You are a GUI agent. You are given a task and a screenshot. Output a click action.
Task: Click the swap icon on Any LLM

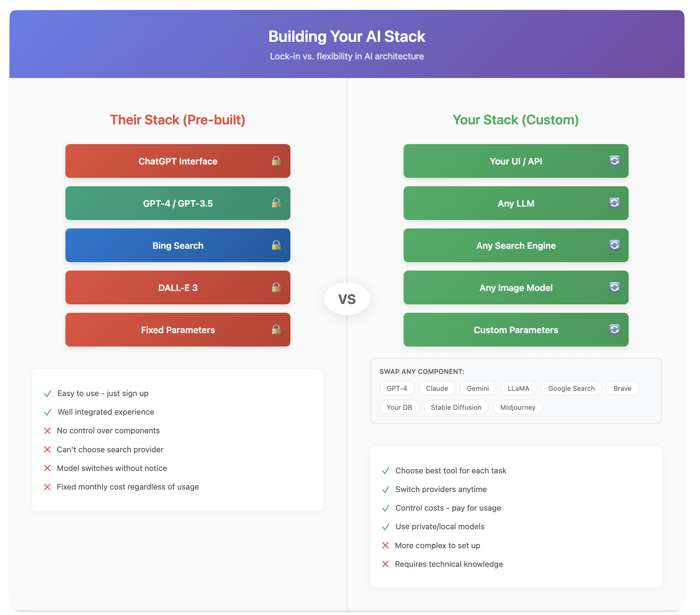pyautogui.click(x=614, y=203)
